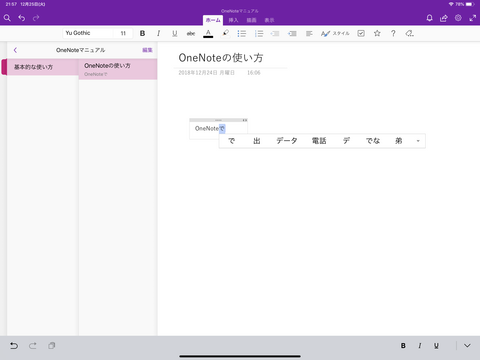Open the Yu Gothic font name box
Screen dimensions: 480x360
point(87,33)
